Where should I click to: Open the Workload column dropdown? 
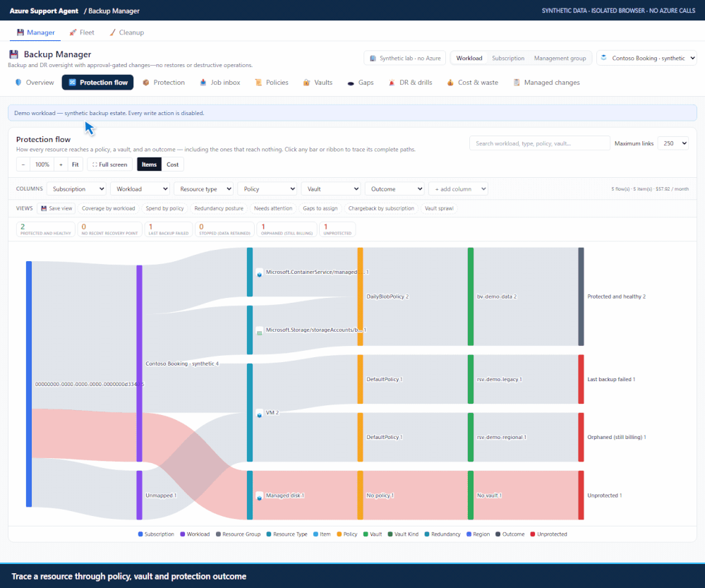tap(140, 189)
